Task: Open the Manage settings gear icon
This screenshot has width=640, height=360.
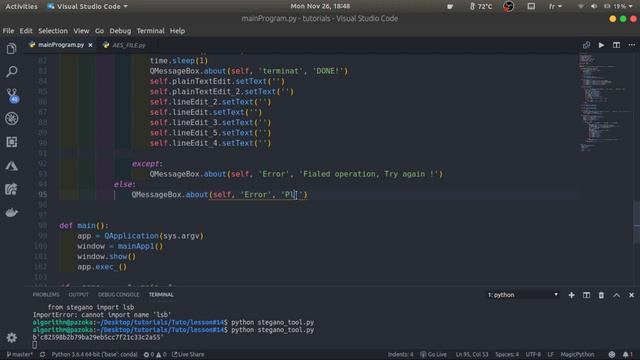Action: [x=11, y=337]
